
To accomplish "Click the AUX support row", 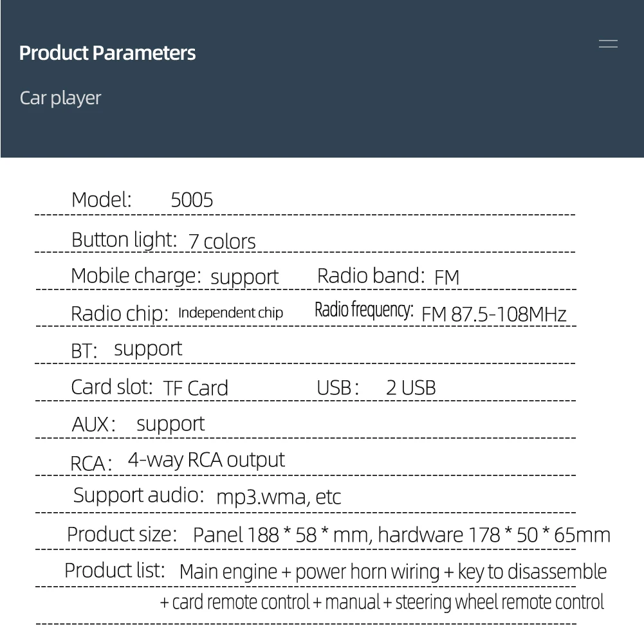I will [138, 424].
